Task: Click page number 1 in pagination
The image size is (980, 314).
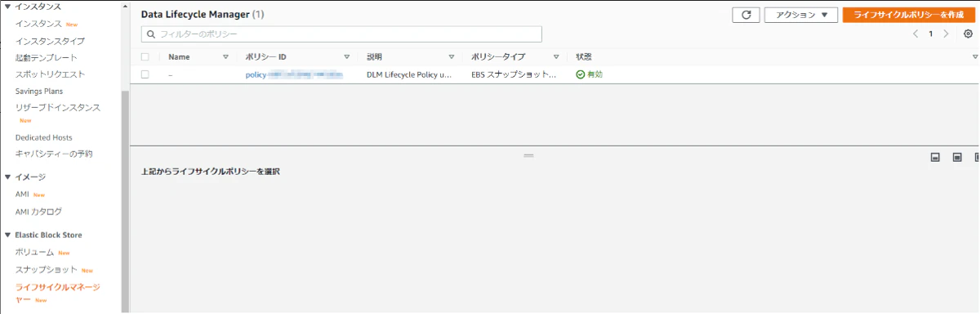Action: (930, 34)
